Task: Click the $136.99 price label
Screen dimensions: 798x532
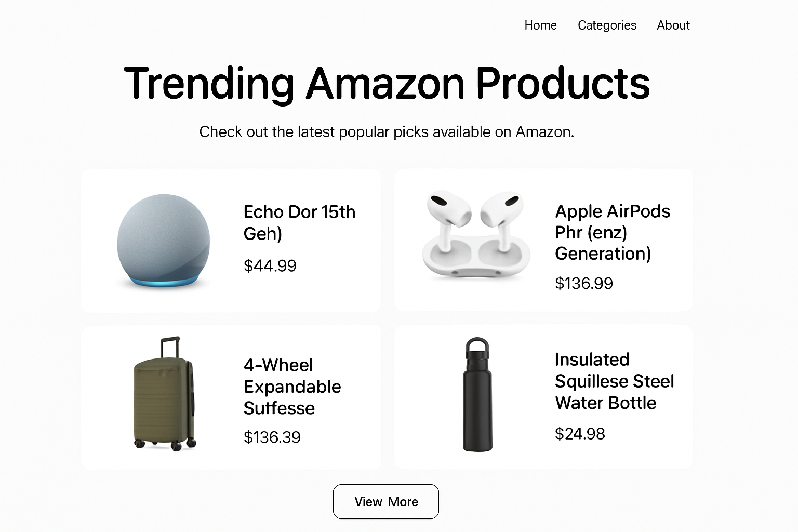Action: tap(584, 283)
